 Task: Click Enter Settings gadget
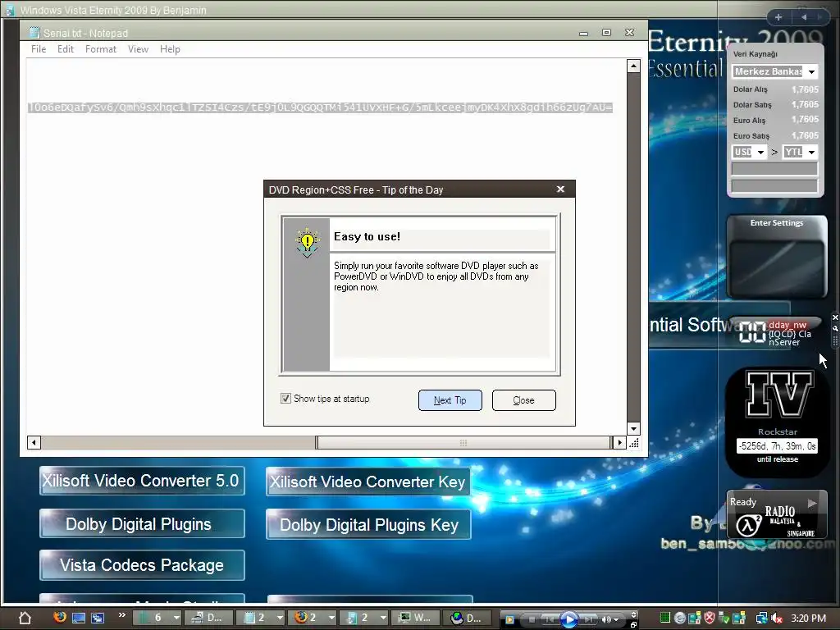pos(777,256)
